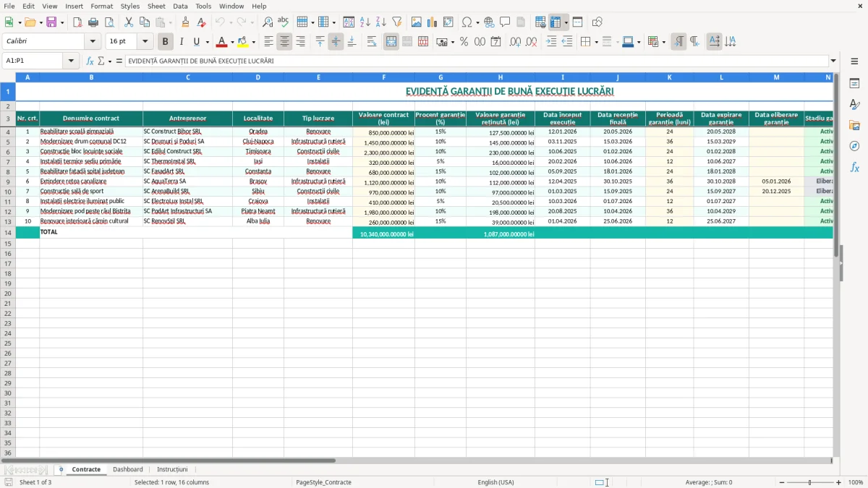Switch to the Dashboard sheet tab

click(128, 469)
